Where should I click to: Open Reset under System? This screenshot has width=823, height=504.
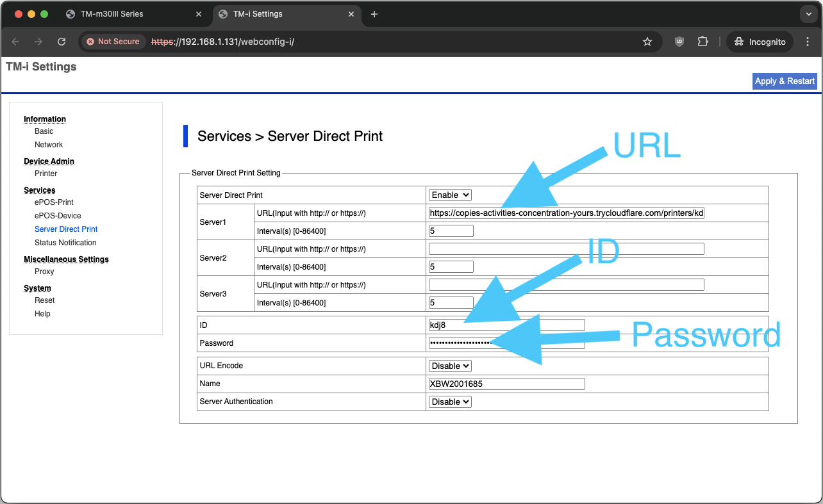(x=45, y=300)
